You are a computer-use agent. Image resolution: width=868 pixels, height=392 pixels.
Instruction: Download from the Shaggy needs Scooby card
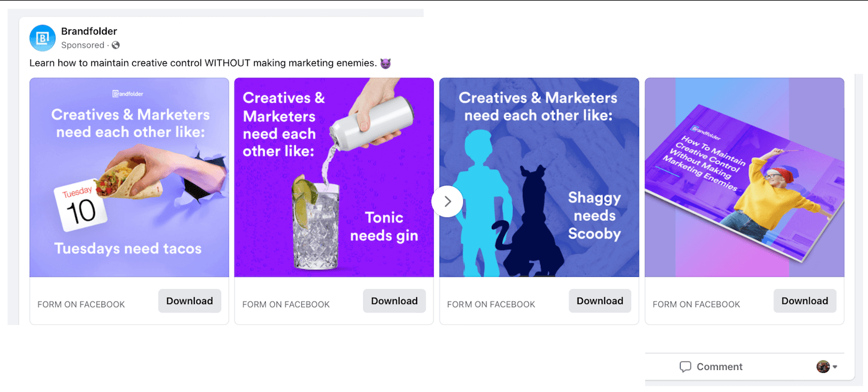click(600, 301)
